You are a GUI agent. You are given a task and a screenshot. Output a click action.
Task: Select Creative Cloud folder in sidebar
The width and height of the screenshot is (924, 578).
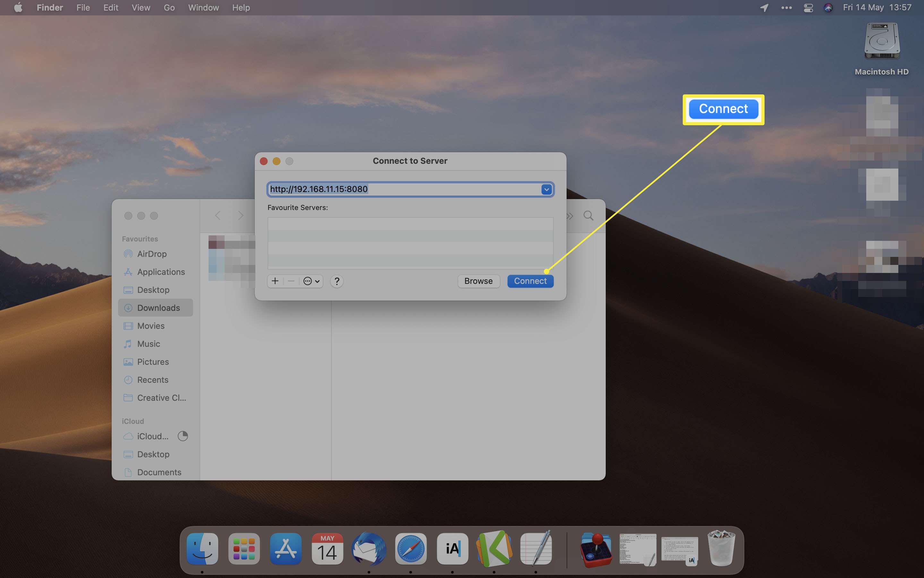[x=155, y=398]
